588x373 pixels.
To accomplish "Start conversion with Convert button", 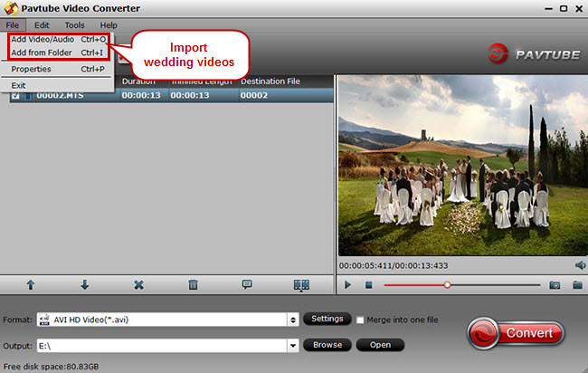I will (x=516, y=333).
